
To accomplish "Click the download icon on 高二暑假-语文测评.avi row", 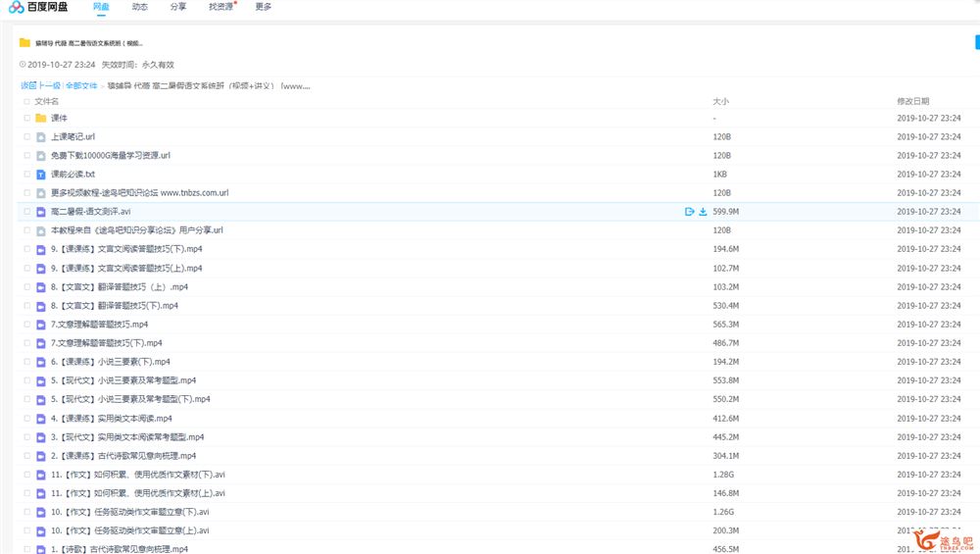I will (703, 212).
